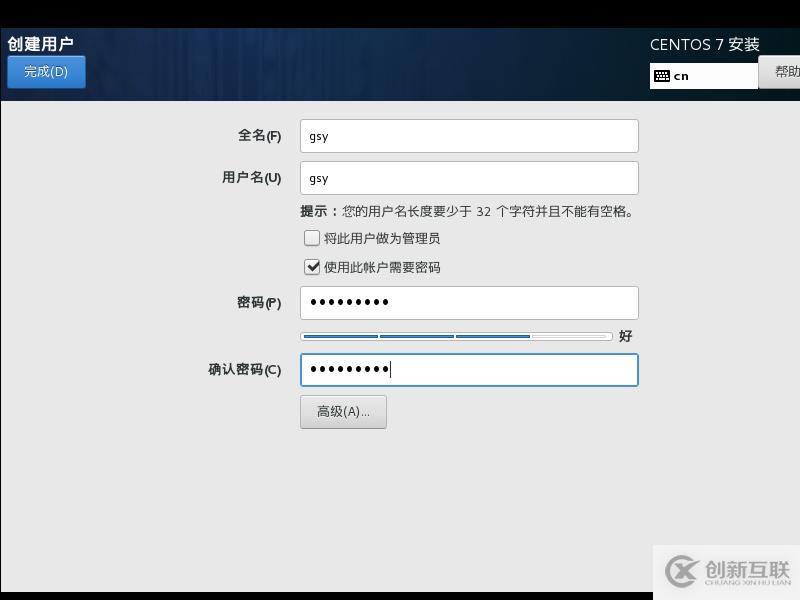Click the 完成(D) button to finish
This screenshot has width=800, height=600.
coord(45,71)
